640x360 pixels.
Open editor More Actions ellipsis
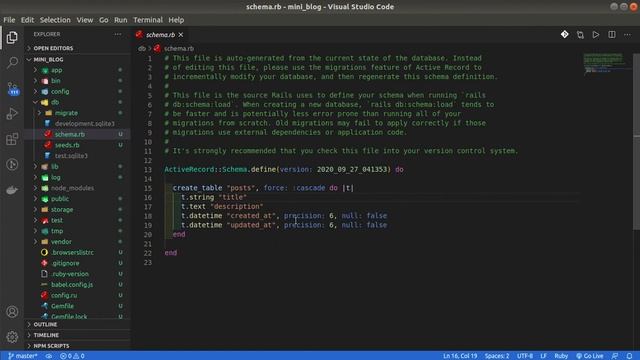(x=627, y=35)
